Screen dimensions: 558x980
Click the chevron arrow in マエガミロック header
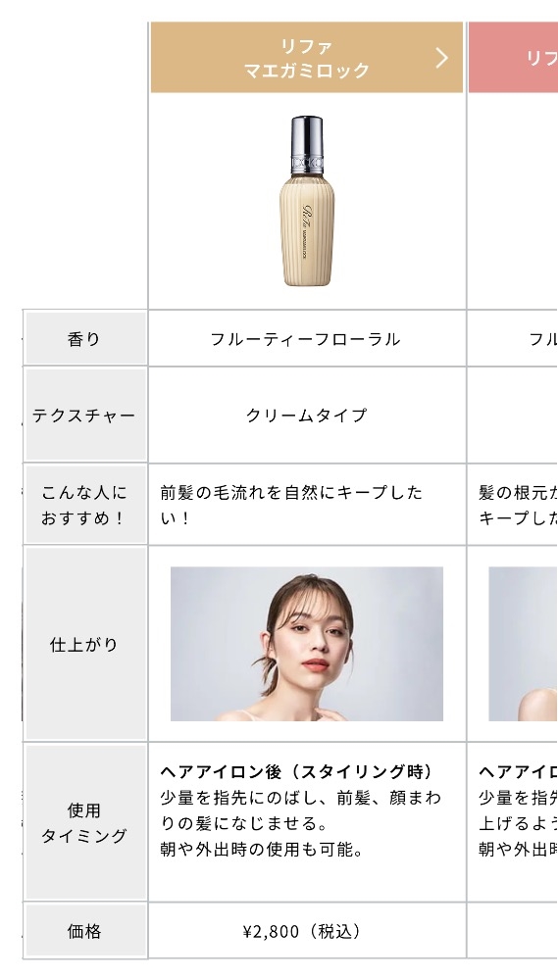(441, 58)
